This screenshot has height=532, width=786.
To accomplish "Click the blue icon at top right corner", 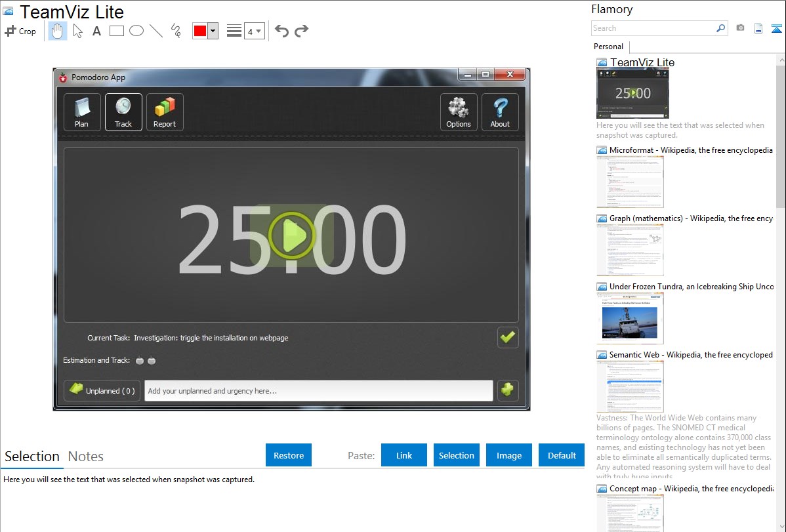I will click(776, 28).
